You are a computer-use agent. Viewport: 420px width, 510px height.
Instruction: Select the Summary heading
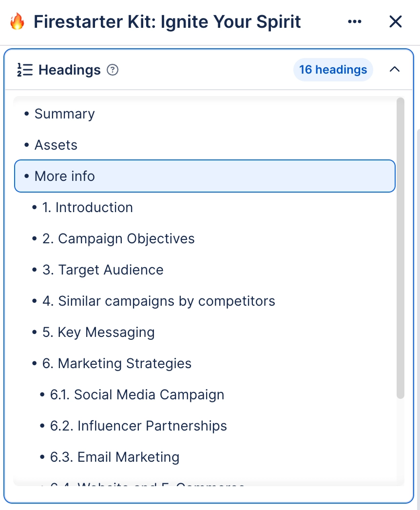[64, 114]
